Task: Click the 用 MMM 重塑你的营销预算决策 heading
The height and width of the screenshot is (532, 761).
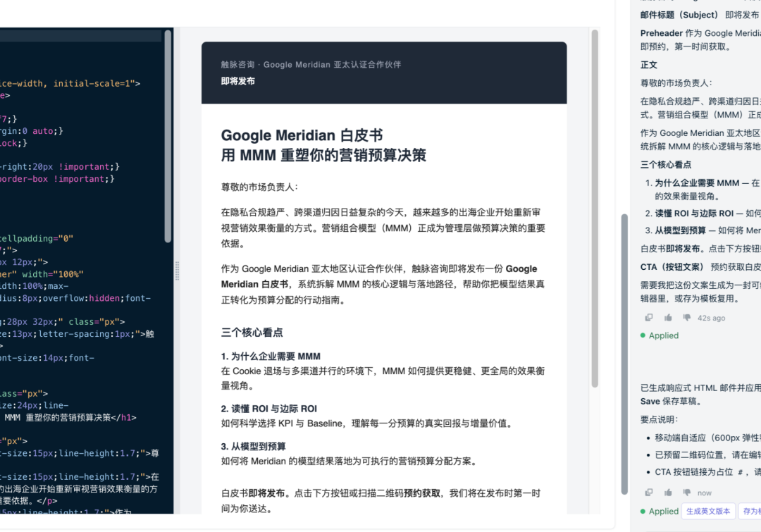Action: pyautogui.click(x=323, y=155)
